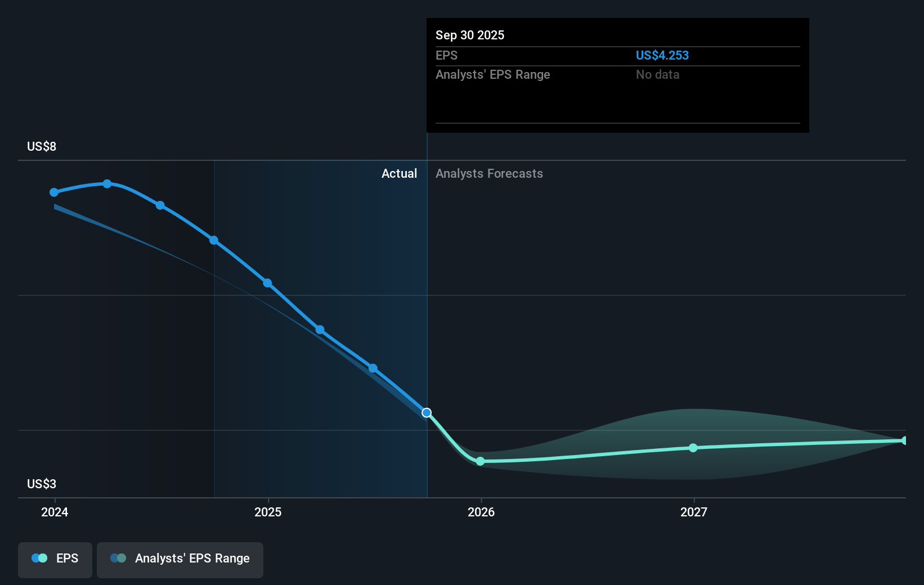This screenshot has height=585, width=924.
Task: Click the 'Actual' label
Action: point(399,173)
